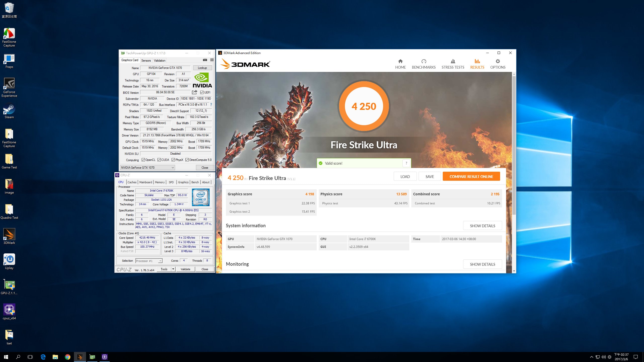Toggle DirectCompute 5.0 checkbox
The image size is (644, 362).
click(187, 160)
